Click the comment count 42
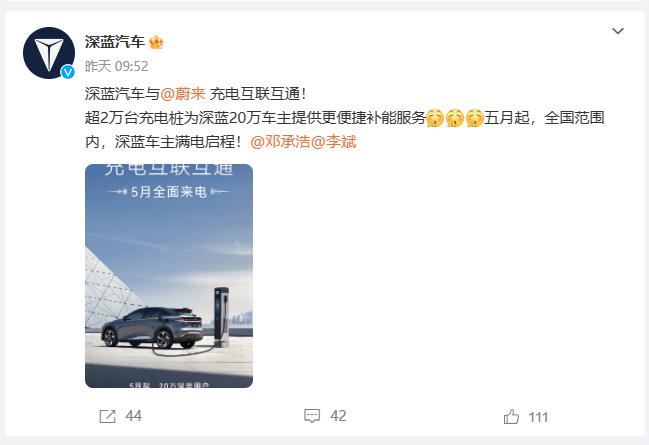The image size is (649, 445). pos(338,416)
